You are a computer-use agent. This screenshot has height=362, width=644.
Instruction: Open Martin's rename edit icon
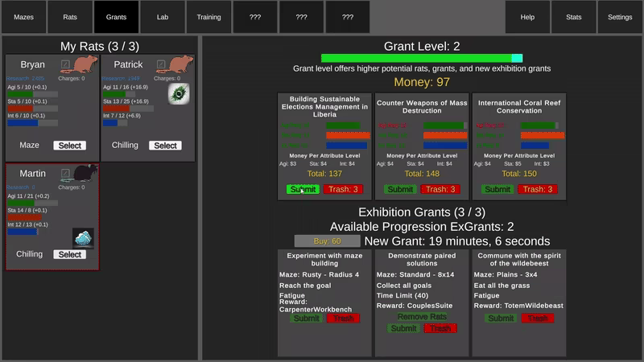click(65, 173)
